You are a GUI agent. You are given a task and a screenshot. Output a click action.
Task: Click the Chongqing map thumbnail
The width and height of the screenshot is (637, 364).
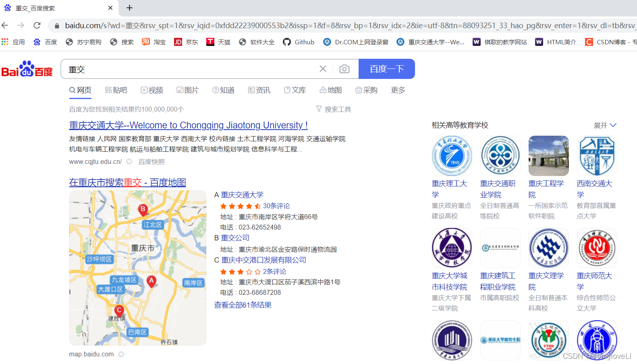pos(138,268)
